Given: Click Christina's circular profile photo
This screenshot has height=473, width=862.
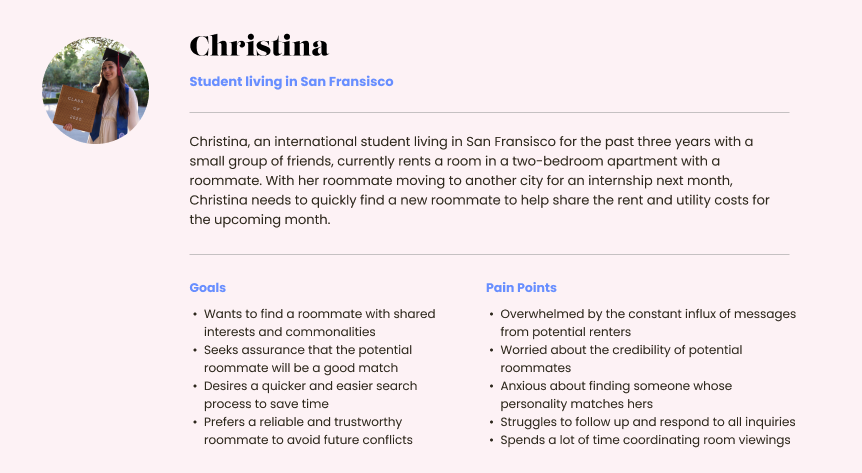Looking at the screenshot, I should (x=96, y=90).
